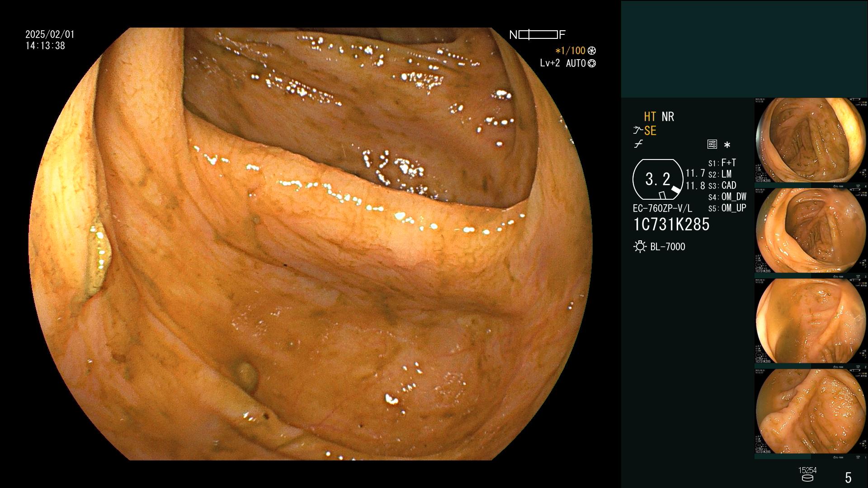
Task: Click the 11.8 diameter value
Action: (x=695, y=186)
